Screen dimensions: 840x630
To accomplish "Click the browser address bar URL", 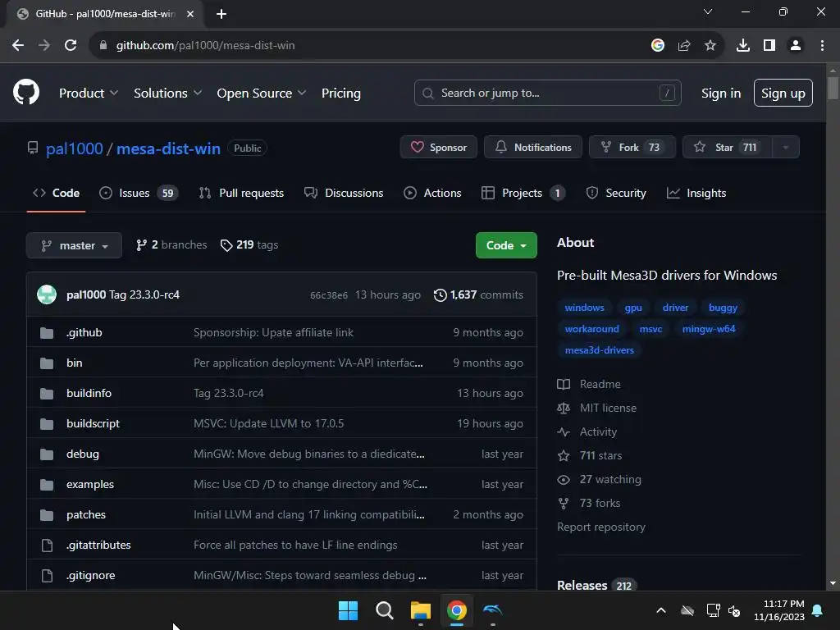I will 205,46.
